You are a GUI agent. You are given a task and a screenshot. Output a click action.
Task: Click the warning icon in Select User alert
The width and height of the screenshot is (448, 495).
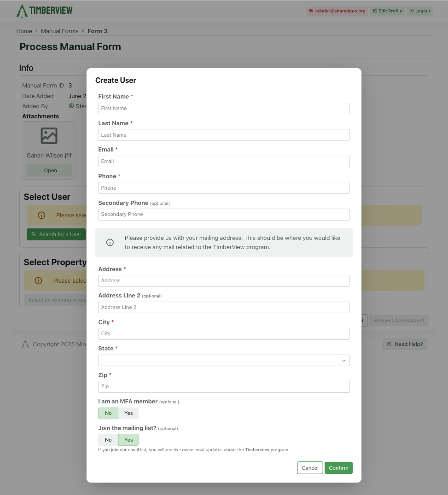point(41,215)
